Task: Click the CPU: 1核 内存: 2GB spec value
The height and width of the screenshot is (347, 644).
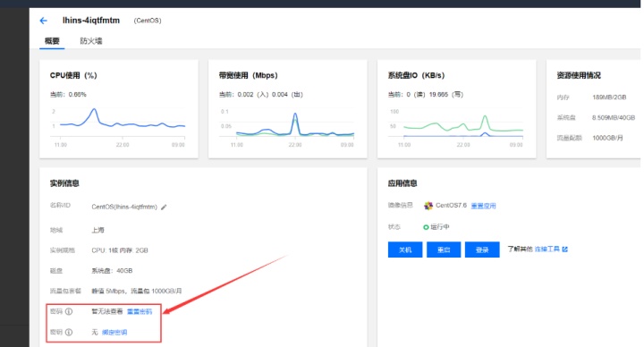Action: pos(120,250)
